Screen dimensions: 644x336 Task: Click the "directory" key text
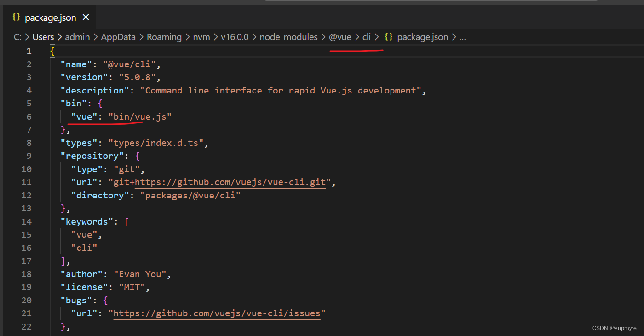(100, 196)
